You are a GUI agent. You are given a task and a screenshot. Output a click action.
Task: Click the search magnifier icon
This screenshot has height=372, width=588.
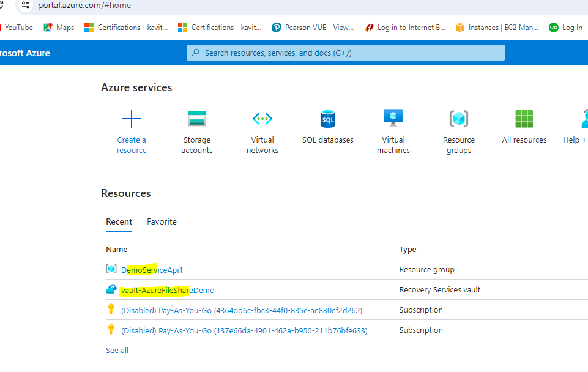pyautogui.click(x=195, y=53)
